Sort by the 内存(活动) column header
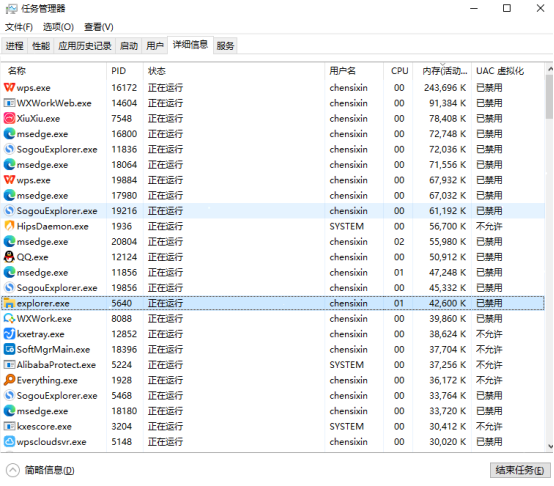 [444, 71]
